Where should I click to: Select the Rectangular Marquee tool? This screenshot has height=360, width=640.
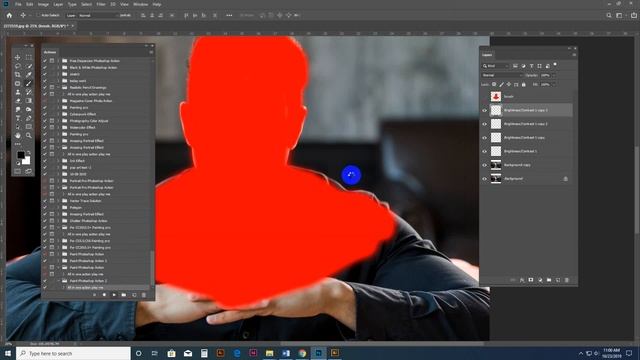point(29,58)
